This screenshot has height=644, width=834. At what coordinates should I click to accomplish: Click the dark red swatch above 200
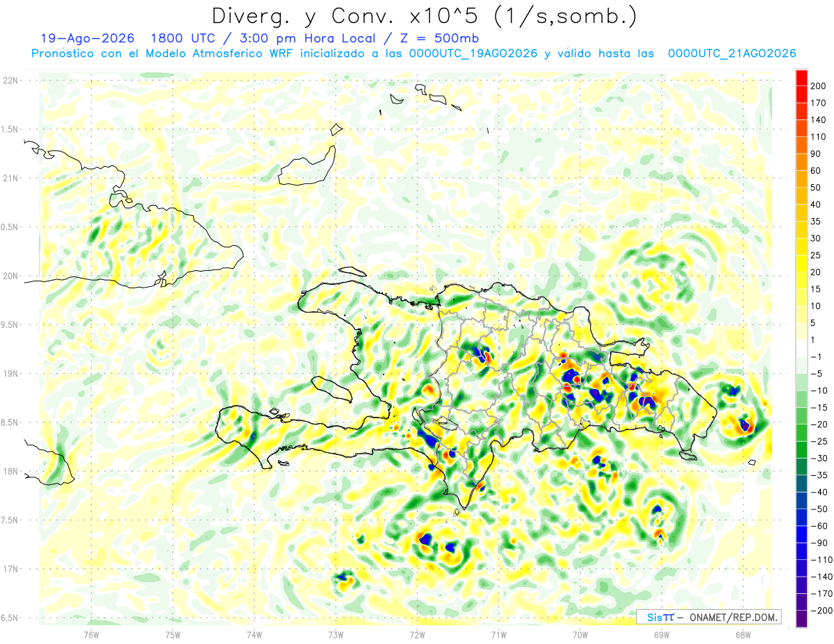(801, 77)
